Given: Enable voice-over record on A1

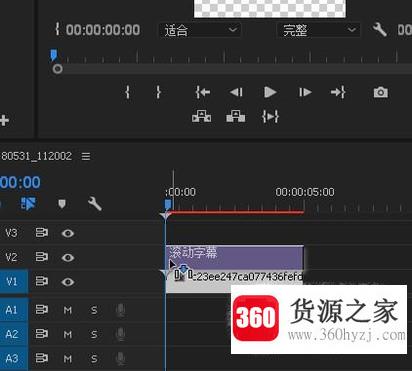Looking at the screenshot, I should point(120,311).
